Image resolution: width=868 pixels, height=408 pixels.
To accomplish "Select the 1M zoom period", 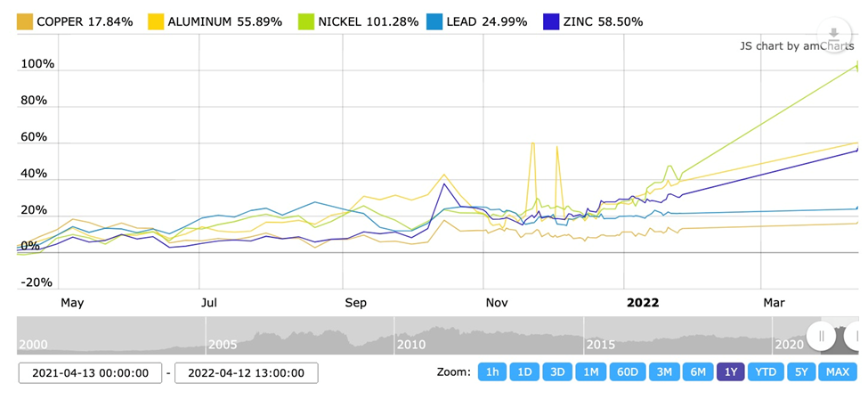I will (590, 372).
